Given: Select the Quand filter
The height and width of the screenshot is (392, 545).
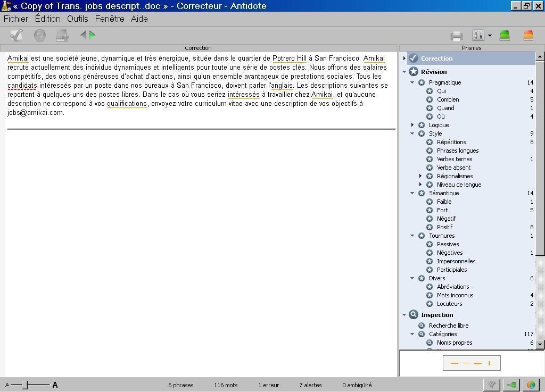Looking at the screenshot, I should tap(445, 108).
